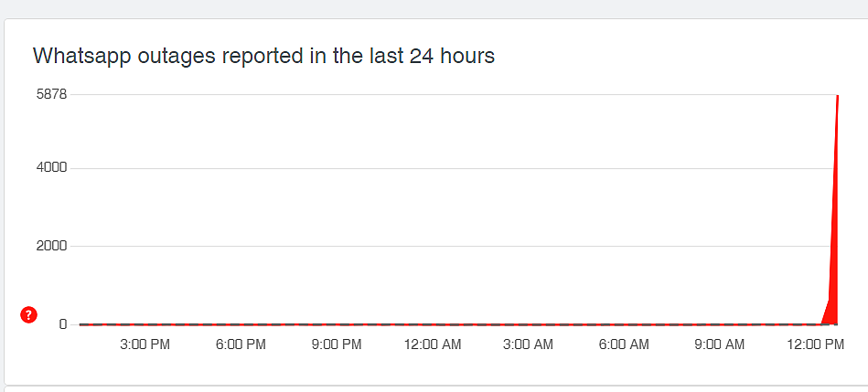Click the dashed baseline at zero
This screenshot has height=392, width=868.
[x=449, y=324]
